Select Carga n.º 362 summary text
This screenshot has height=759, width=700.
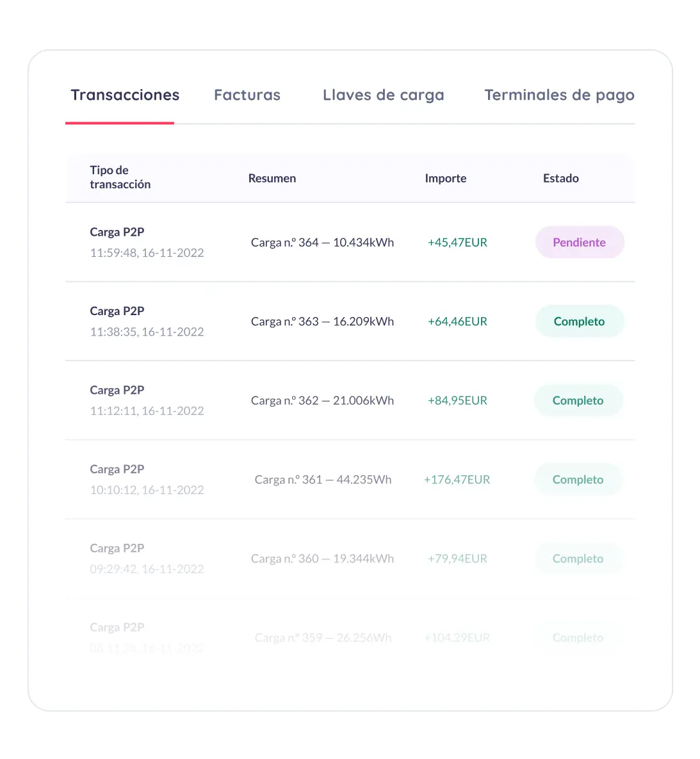point(322,400)
